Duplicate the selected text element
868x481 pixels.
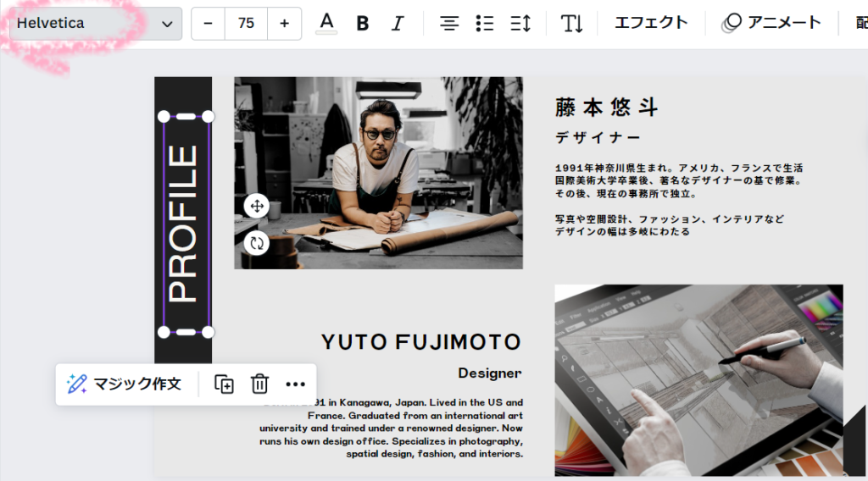(x=224, y=384)
